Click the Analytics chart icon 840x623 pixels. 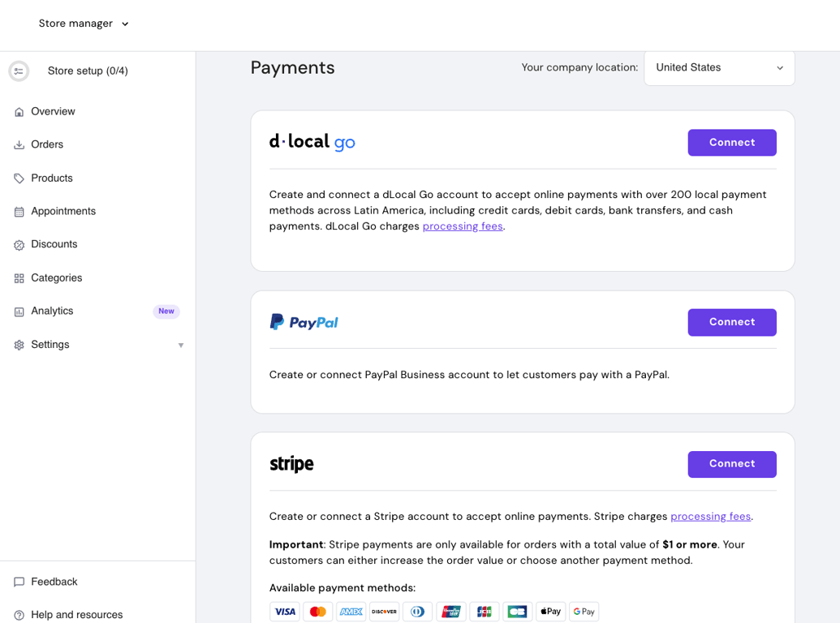pyautogui.click(x=18, y=311)
